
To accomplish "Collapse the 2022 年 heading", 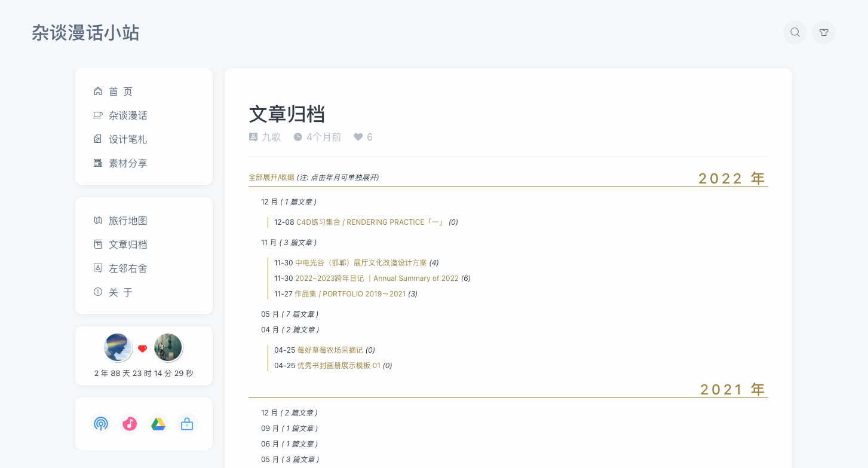I will pyautogui.click(x=731, y=178).
